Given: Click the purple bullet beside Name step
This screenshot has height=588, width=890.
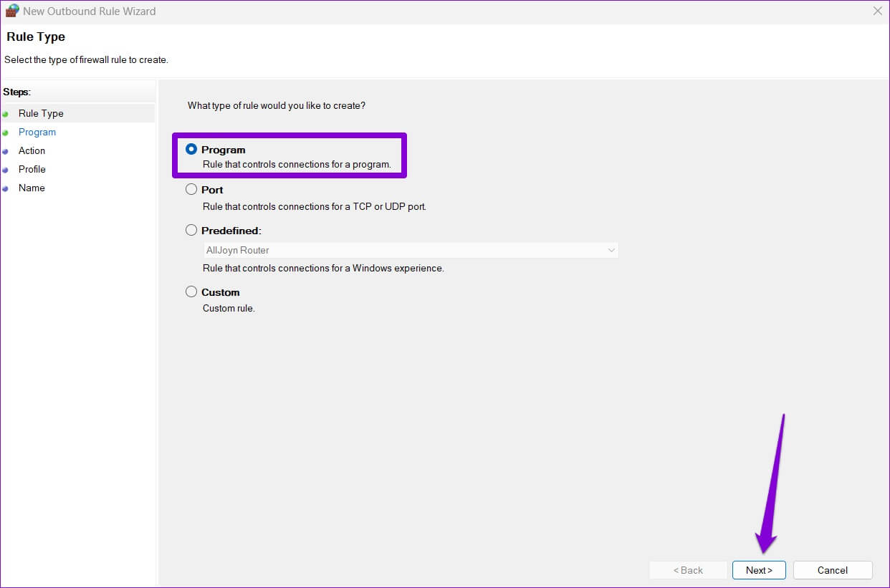Looking at the screenshot, I should point(6,188).
